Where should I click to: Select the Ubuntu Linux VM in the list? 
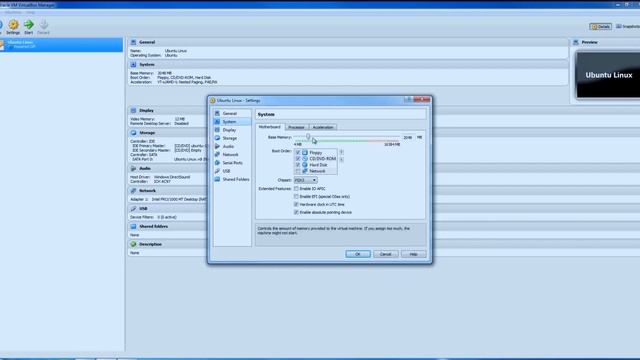(x=61, y=44)
